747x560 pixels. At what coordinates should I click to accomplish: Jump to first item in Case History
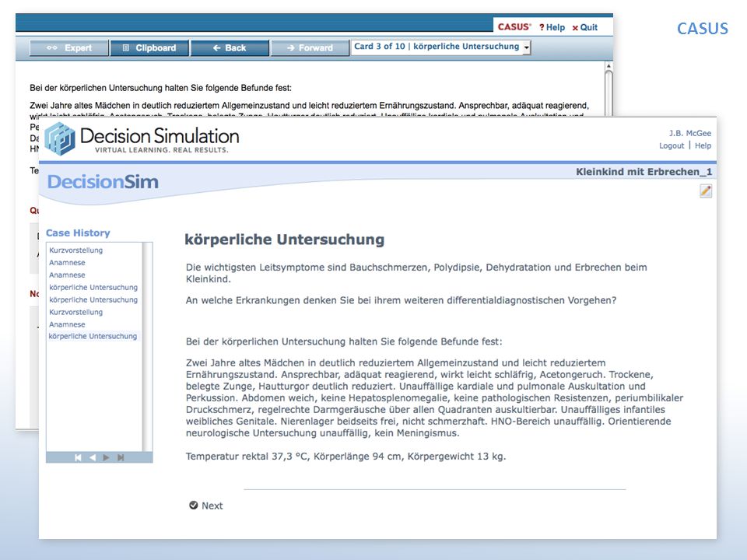point(78,457)
